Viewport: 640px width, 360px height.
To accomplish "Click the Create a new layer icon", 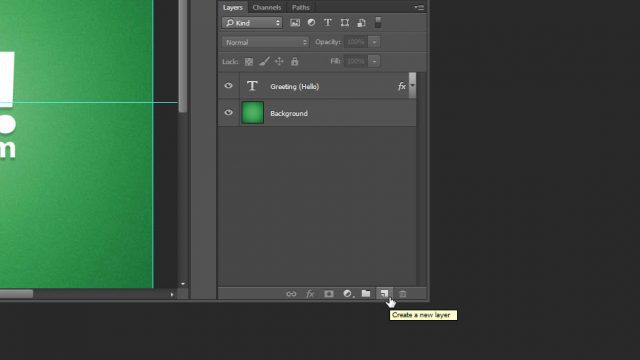I will click(384, 293).
